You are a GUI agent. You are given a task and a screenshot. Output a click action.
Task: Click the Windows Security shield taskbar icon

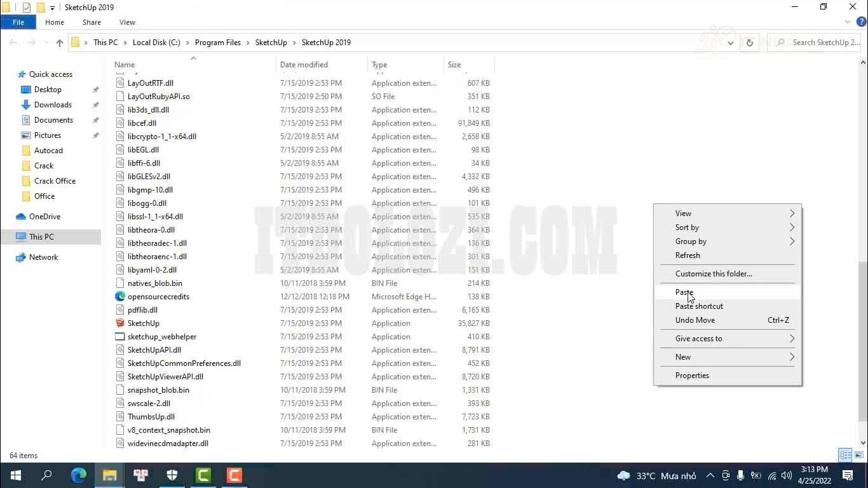point(172,475)
